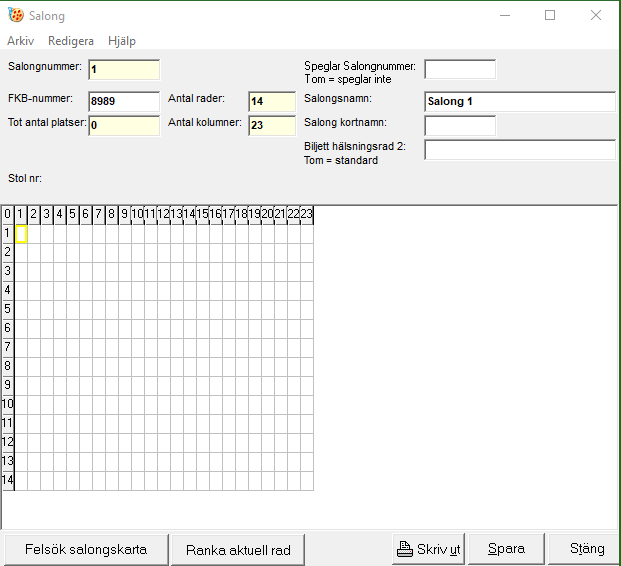Viewport: 621px width, 566px height.
Task: Open the Redigera menu
Action: pos(71,41)
